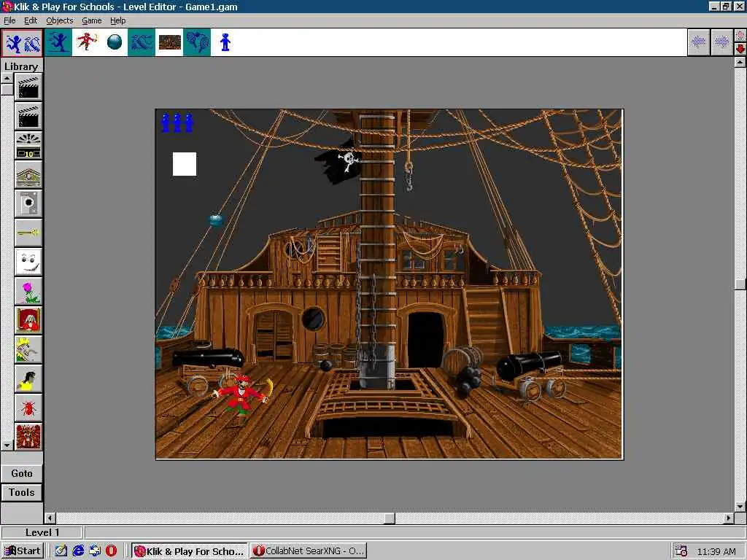
Task: Click the library scrollbar thumb
Action: [7, 90]
